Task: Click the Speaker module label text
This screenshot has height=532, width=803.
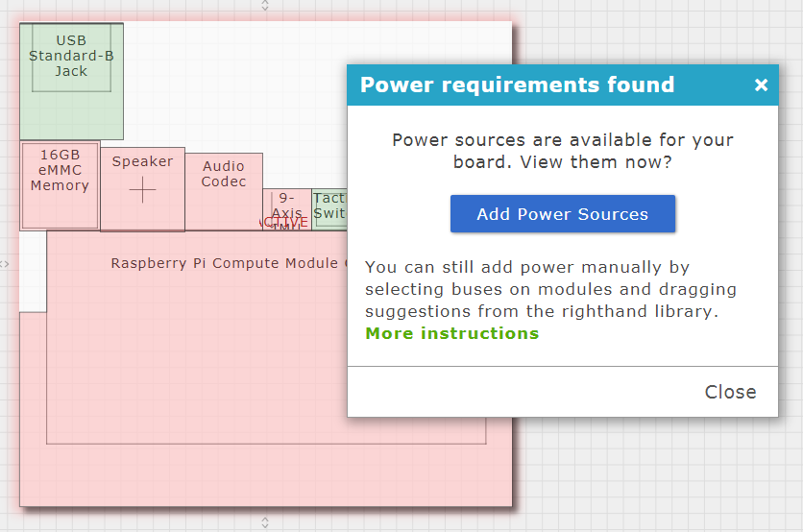Action: pyautogui.click(x=142, y=161)
